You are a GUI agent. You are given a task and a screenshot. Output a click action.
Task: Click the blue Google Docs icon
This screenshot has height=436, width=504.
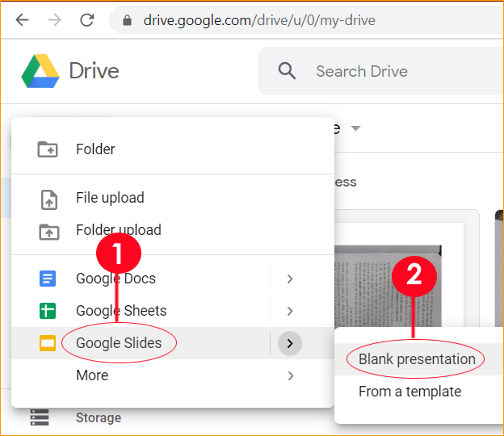coord(48,279)
